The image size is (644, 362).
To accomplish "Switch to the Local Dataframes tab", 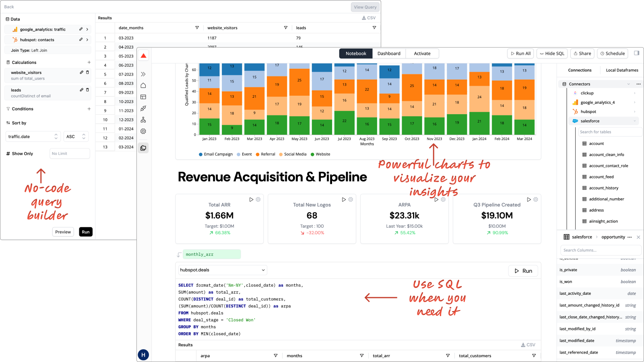I will 622,70.
